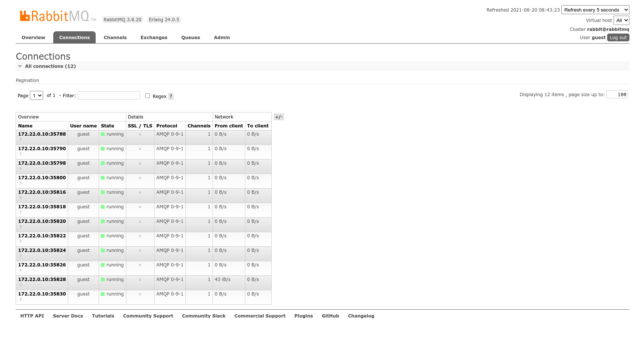Sort by the User name column header
Screen dimensions: 644x338
click(x=83, y=126)
